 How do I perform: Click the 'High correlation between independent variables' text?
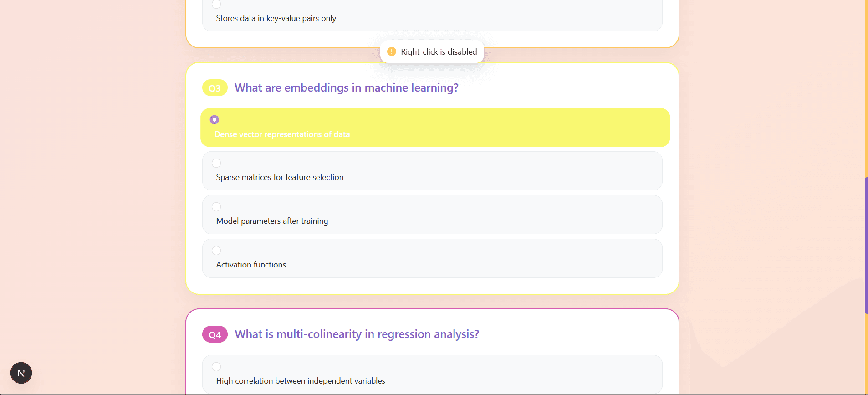pos(301,381)
